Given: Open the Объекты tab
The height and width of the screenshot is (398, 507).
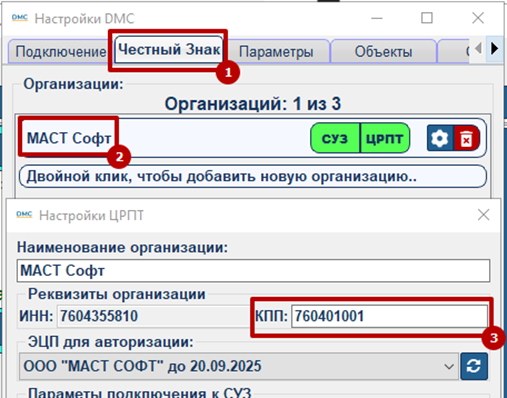Looking at the screenshot, I should (x=383, y=52).
